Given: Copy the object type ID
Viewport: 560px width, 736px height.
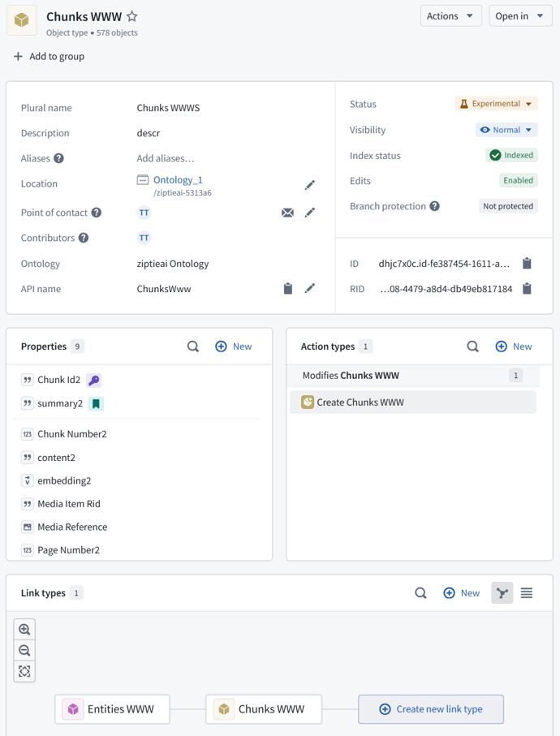Looking at the screenshot, I should tap(527, 264).
